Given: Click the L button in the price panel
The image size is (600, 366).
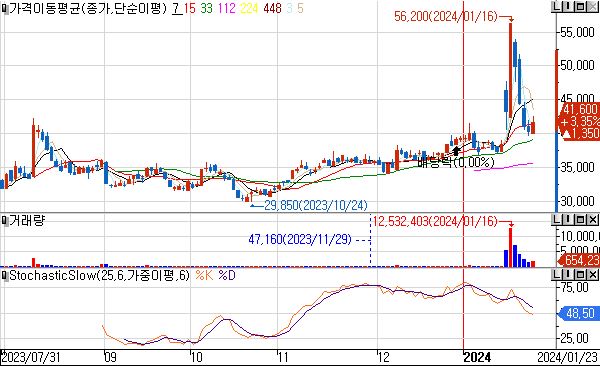Looking at the screenshot, I should pos(556,7).
